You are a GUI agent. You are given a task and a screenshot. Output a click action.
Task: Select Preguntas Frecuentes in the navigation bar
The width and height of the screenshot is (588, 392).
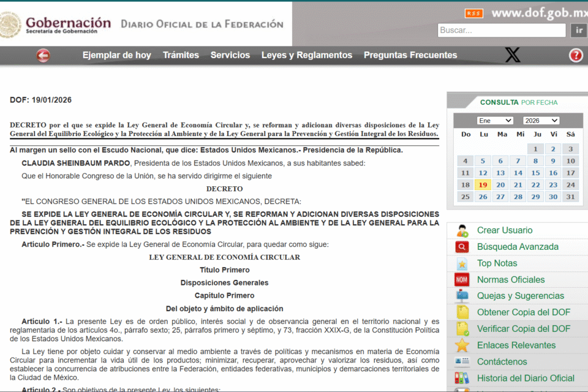410,55
